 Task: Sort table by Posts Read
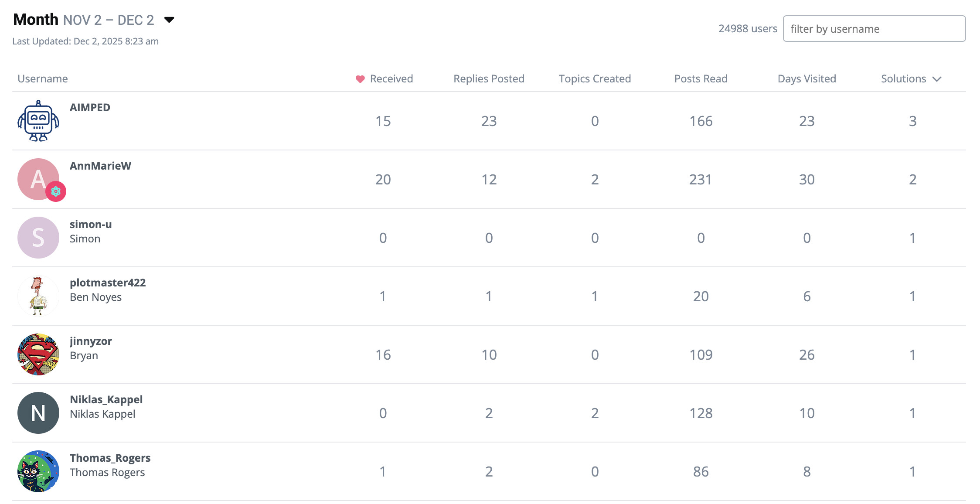coord(701,79)
